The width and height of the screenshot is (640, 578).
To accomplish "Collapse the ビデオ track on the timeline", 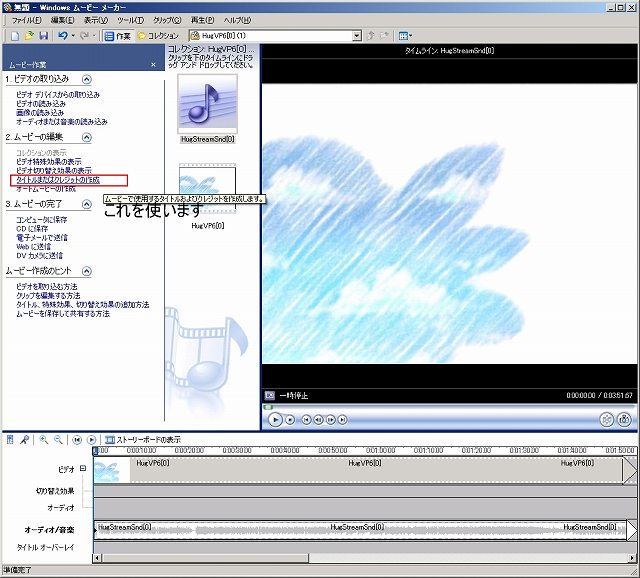I will (83, 468).
